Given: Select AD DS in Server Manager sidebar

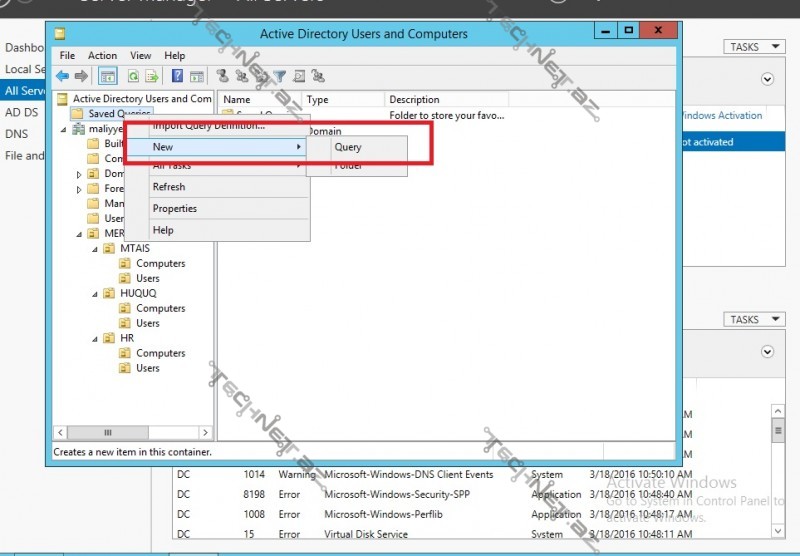Looking at the screenshot, I should [22, 112].
